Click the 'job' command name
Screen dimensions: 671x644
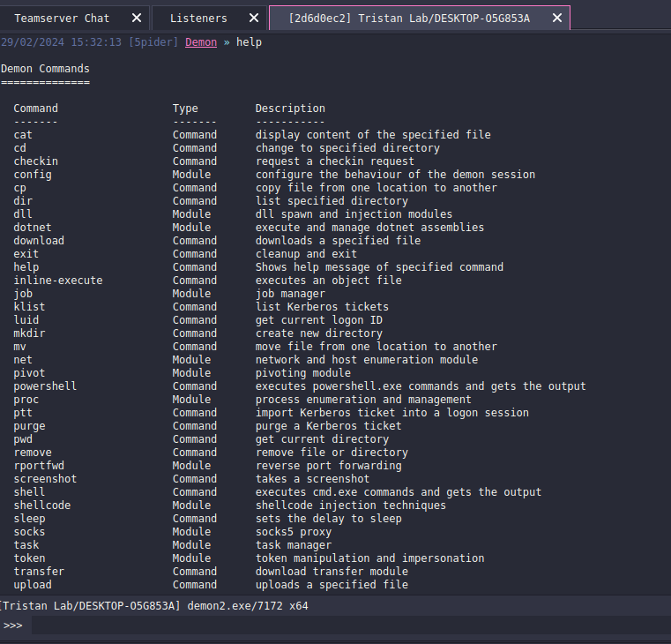pos(23,294)
